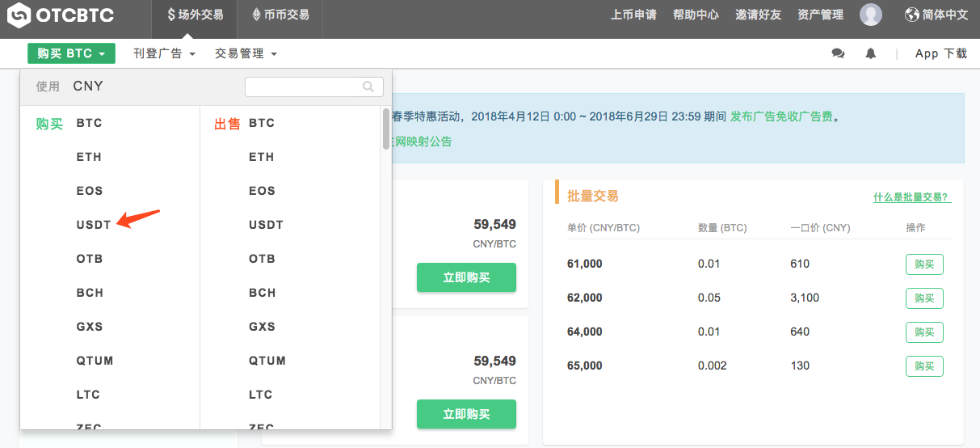Click the currency search input field
This screenshot has height=448, width=980.
tap(303, 87)
